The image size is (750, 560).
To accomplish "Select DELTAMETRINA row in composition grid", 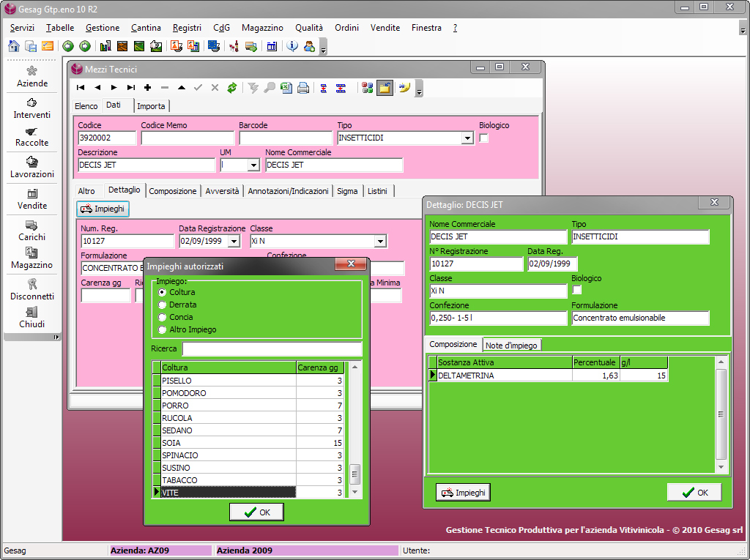I will coord(548,376).
